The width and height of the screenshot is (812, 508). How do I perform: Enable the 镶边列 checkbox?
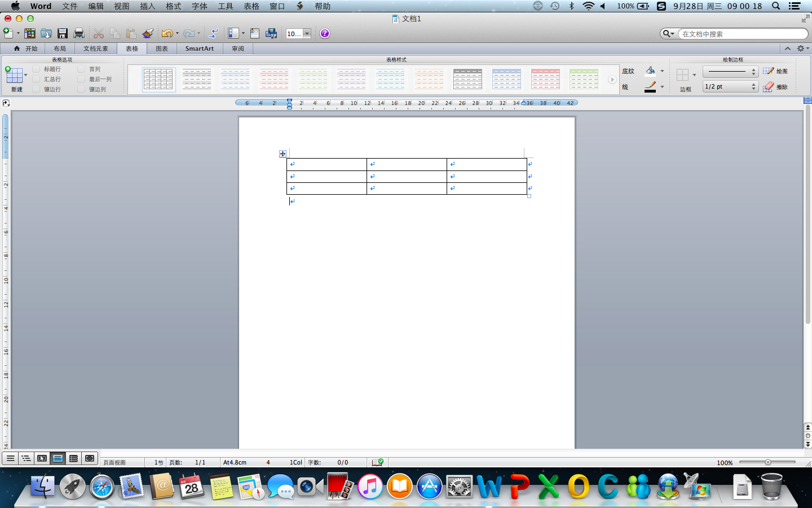[81, 89]
